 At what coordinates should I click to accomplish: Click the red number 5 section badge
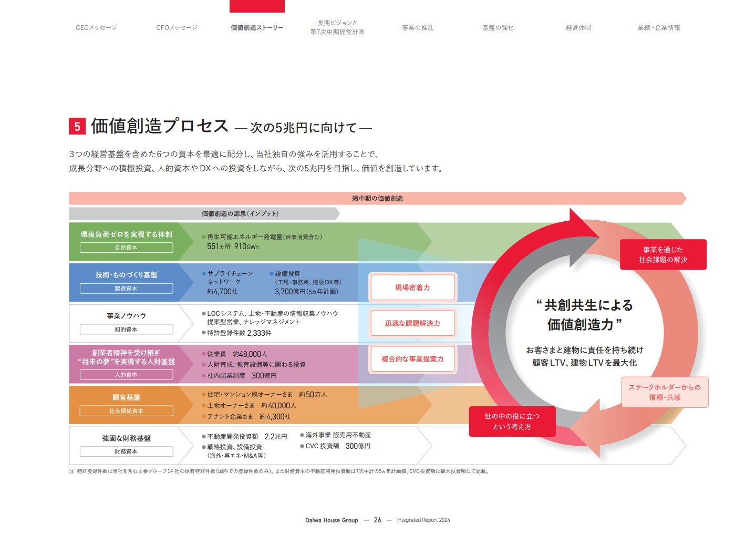pyautogui.click(x=77, y=127)
